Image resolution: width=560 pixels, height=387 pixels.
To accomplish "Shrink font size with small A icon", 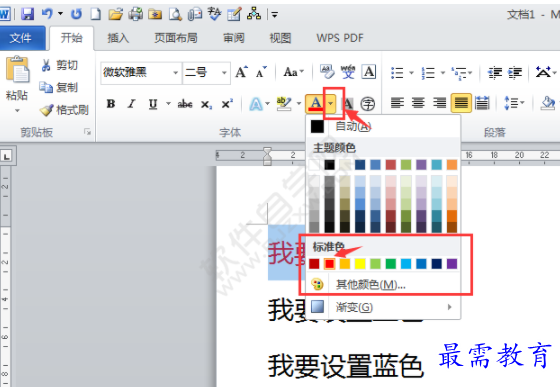I will (x=261, y=72).
